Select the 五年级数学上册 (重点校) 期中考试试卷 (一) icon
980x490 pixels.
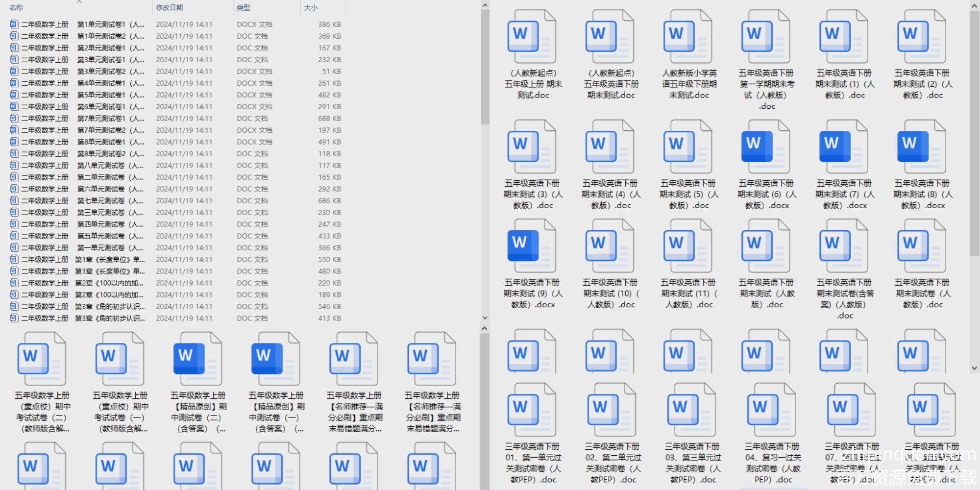[120, 360]
